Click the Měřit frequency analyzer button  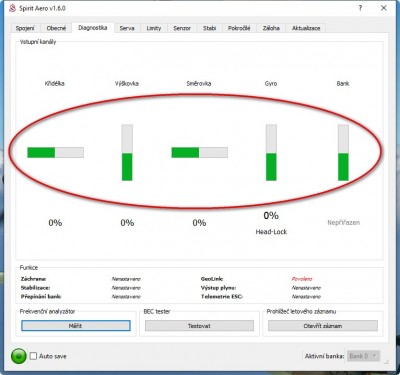76,326
